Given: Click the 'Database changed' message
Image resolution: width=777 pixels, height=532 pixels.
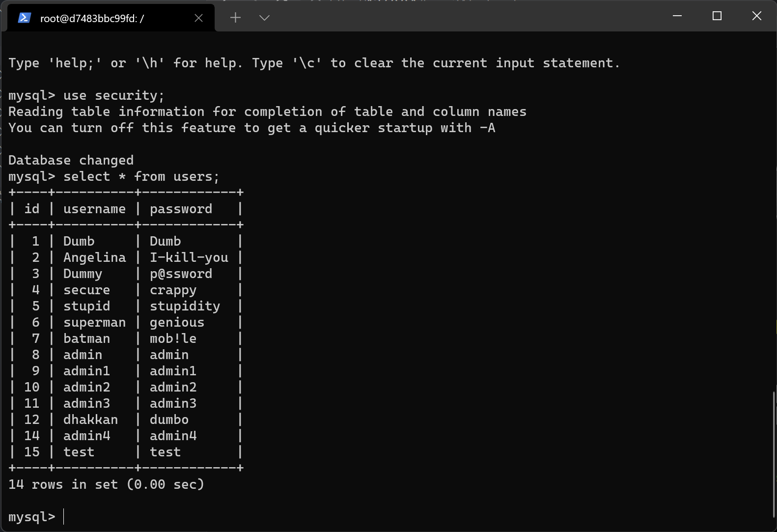Looking at the screenshot, I should tap(71, 160).
